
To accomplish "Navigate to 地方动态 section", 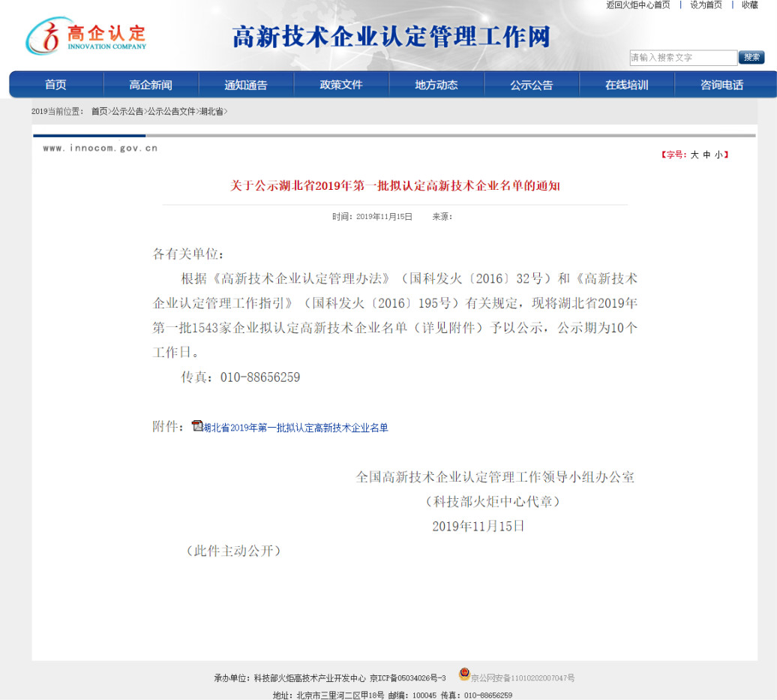I will pos(436,85).
